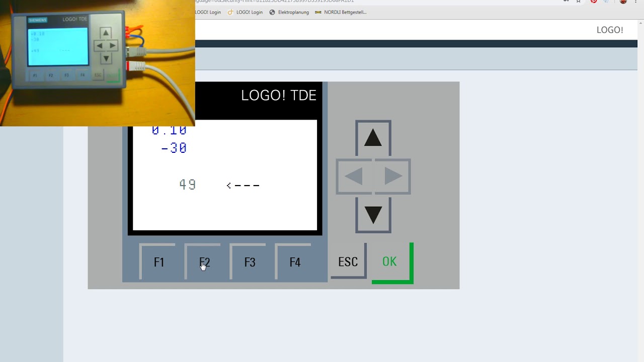Click the F1 function key
Viewport: 644px width, 362px height.
pyautogui.click(x=158, y=261)
